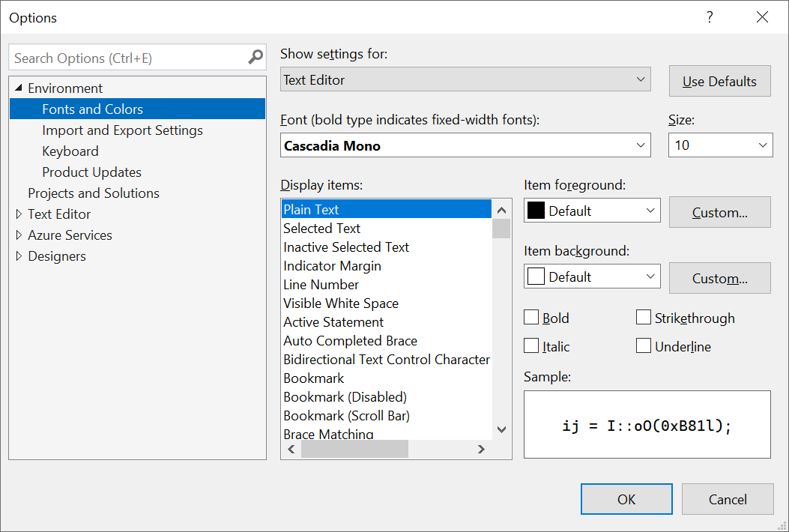Image resolution: width=789 pixels, height=532 pixels.
Task: Close the Options dialog
Action: tap(762, 17)
